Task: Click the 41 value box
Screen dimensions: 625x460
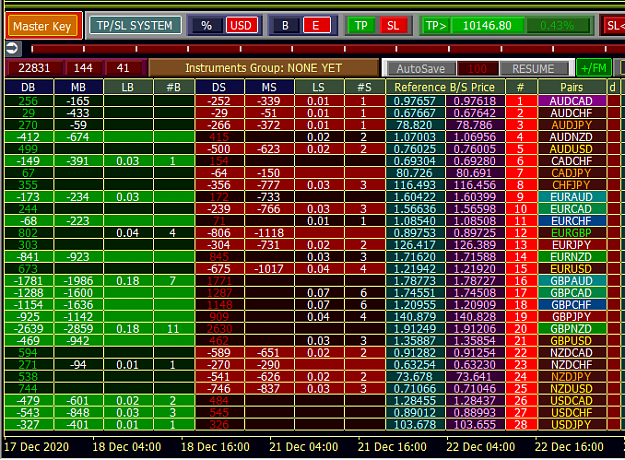Action: pos(123,68)
